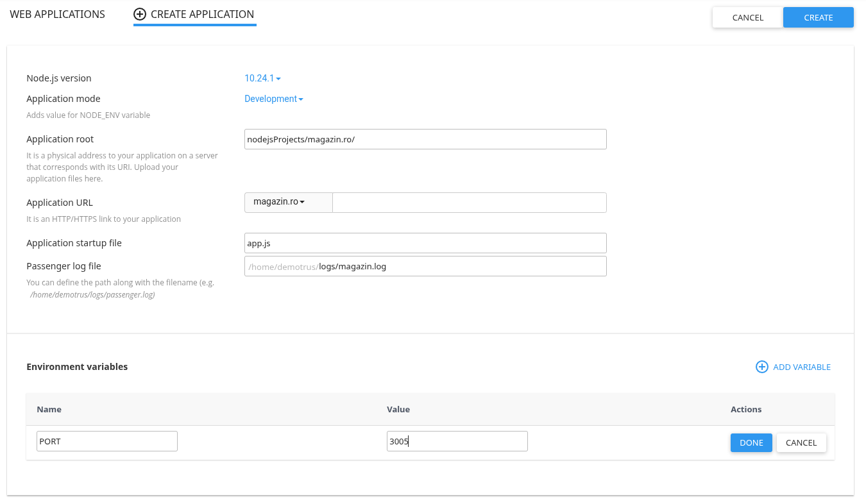The width and height of the screenshot is (866, 504).
Task: Click the Value column header
Action: (398, 409)
